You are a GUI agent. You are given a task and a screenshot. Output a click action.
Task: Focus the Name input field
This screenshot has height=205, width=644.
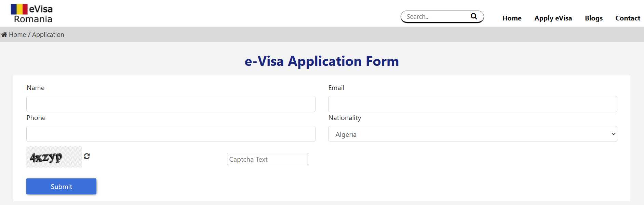point(171,104)
